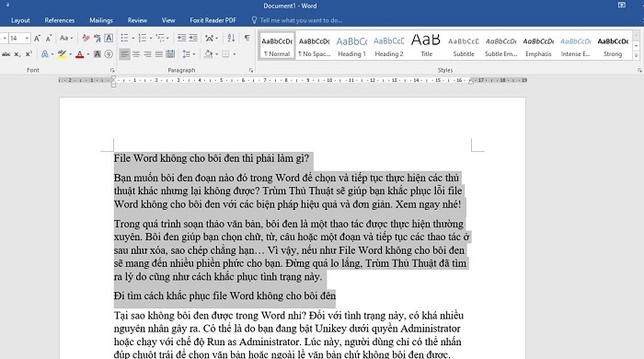Click the paragraph Shading bucket
Image resolution: width=644 pixels, height=359 pixels.
pyautogui.click(x=208, y=53)
